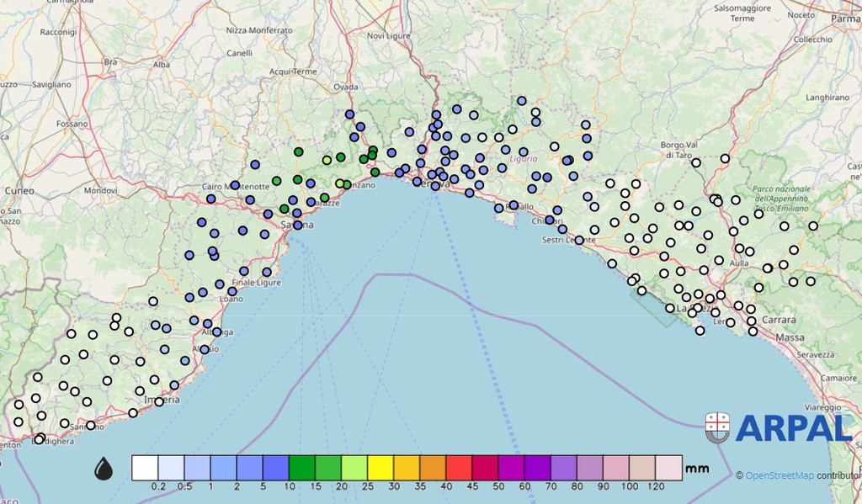This screenshot has height=504, width=862.
Task: Click the Borgo Val di Taro label
Action: coord(679,150)
